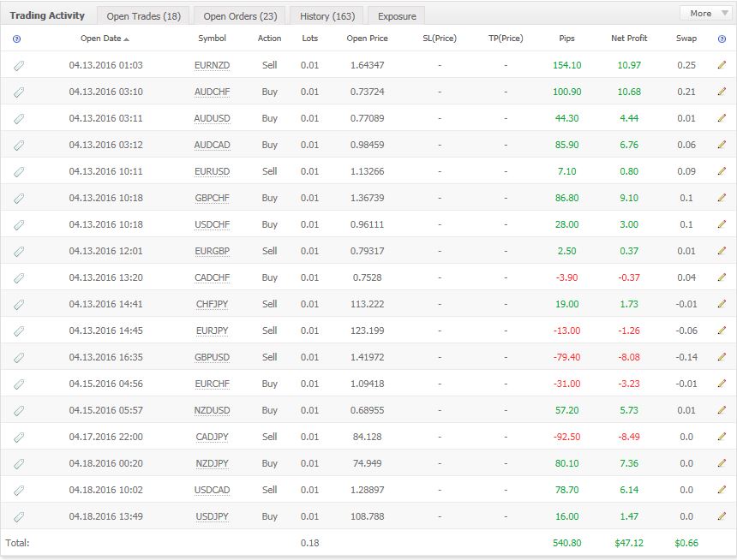This screenshot has height=560, width=737.
Task: Click the pencil edit icon for GBPCHF
Action: (722, 197)
